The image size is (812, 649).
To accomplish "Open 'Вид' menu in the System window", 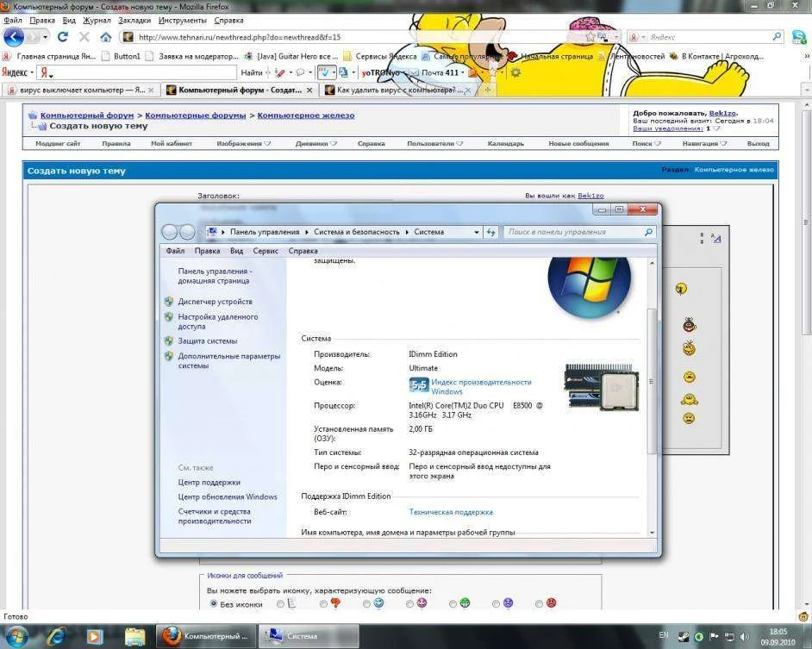I will (237, 251).
